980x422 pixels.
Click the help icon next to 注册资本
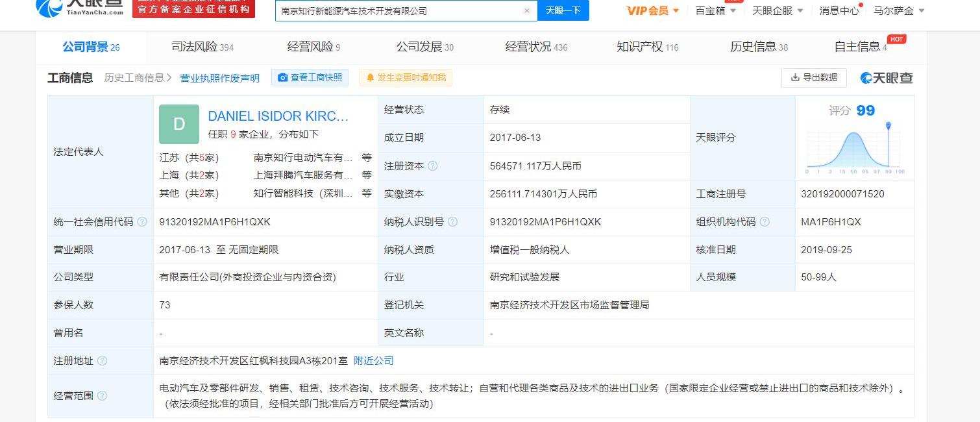pyautogui.click(x=433, y=166)
